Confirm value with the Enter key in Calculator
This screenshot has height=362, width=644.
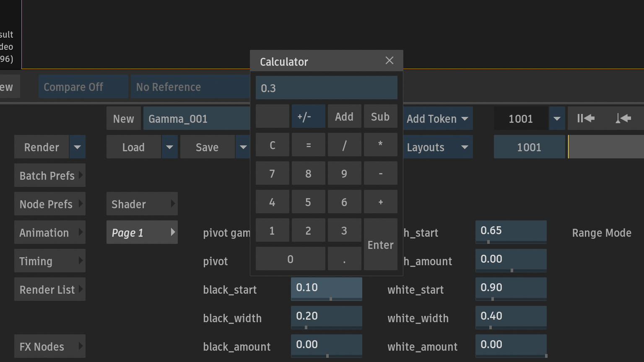(x=381, y=244)
